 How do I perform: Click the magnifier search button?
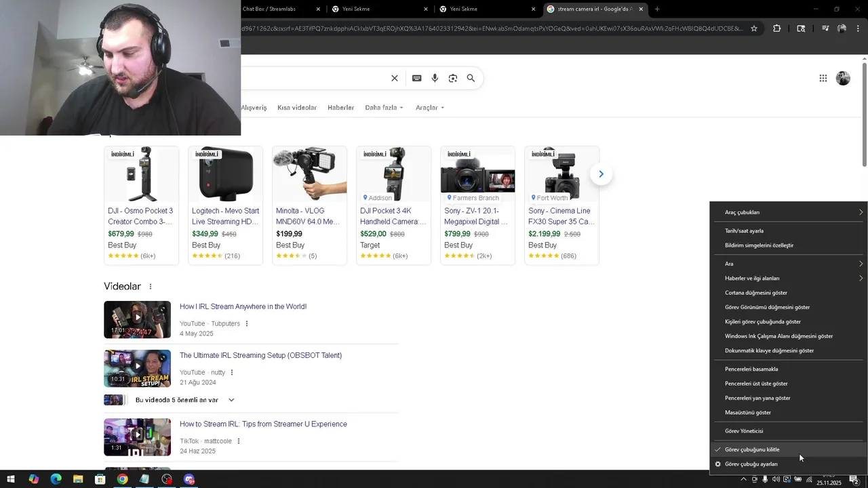(471, 78)
